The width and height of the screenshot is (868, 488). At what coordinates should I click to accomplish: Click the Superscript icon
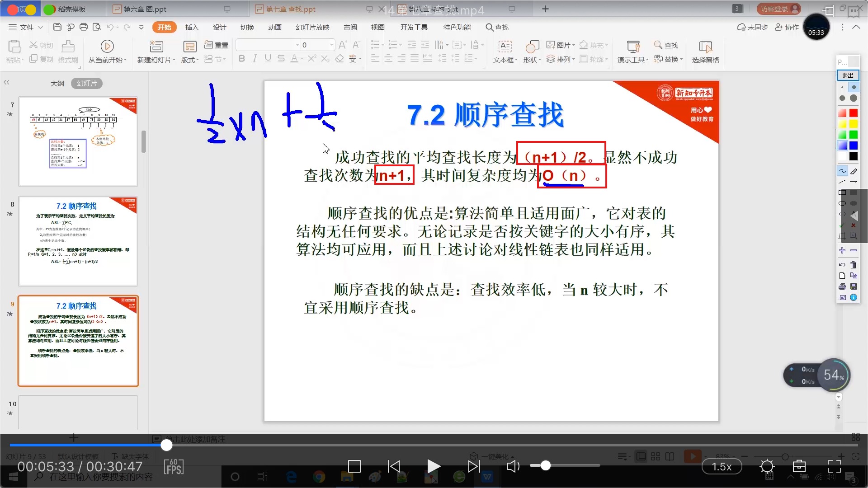coord(312,58)
